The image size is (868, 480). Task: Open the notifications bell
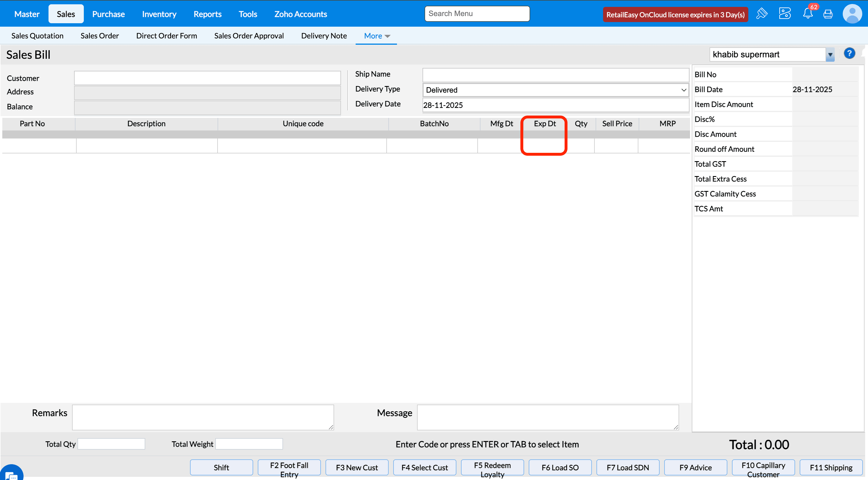coord(808,14)
